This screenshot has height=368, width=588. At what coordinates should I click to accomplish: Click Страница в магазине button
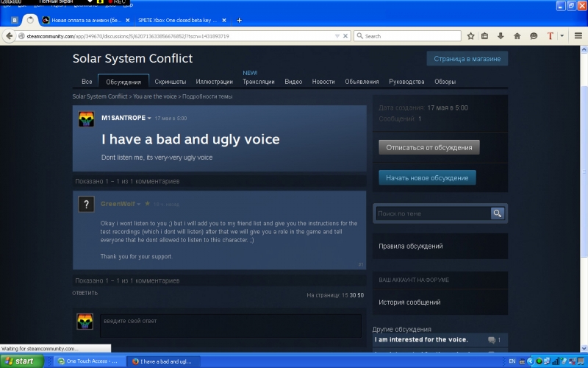coord(467,59)
